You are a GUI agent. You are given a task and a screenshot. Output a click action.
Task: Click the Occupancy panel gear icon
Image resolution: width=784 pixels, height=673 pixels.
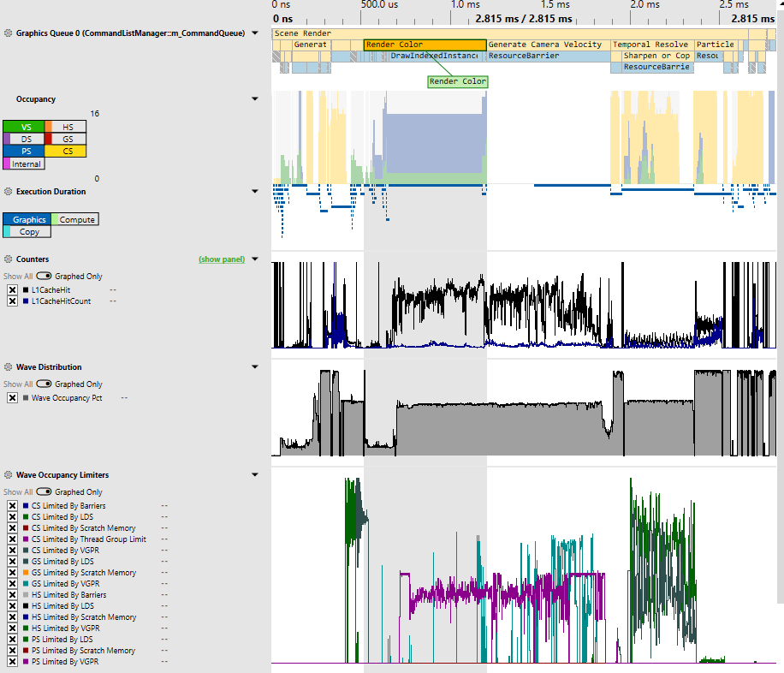[7, 98]
